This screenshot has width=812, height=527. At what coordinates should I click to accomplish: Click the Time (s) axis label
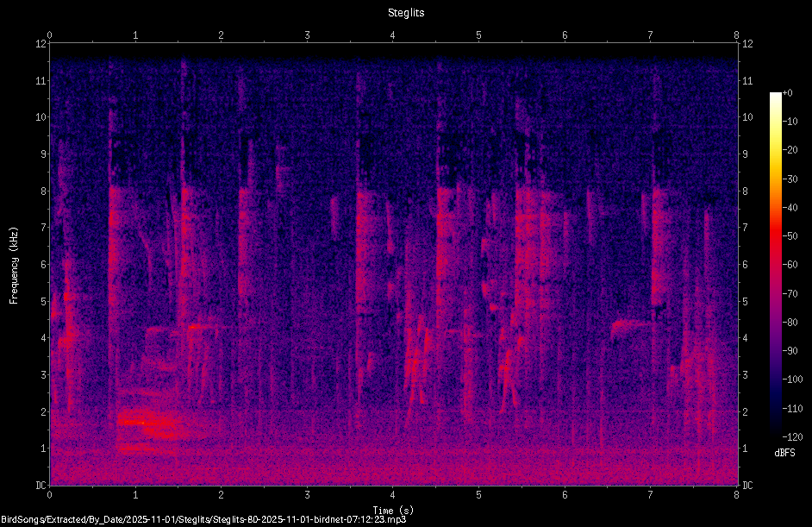393,511
